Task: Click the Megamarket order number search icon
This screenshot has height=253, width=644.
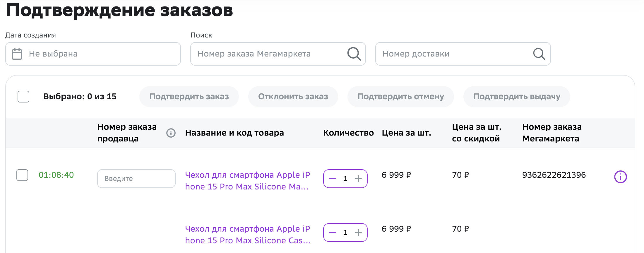Action: (354, 54)
